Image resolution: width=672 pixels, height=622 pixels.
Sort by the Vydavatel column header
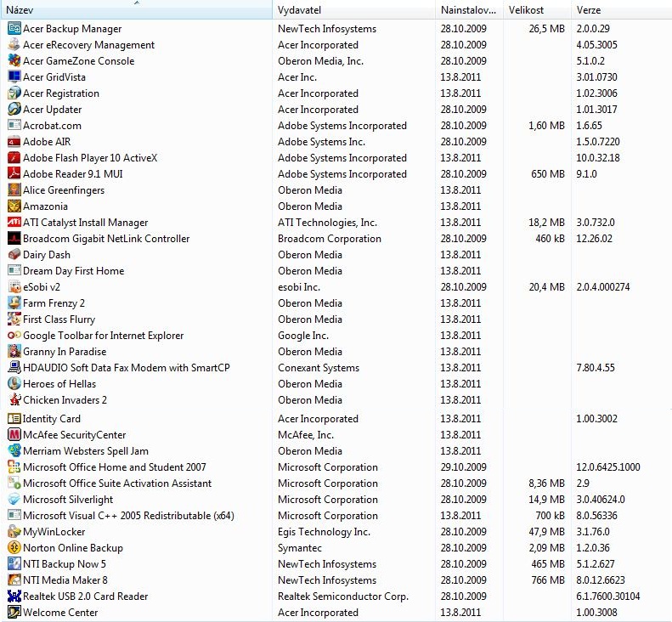[x=353, y=9]
